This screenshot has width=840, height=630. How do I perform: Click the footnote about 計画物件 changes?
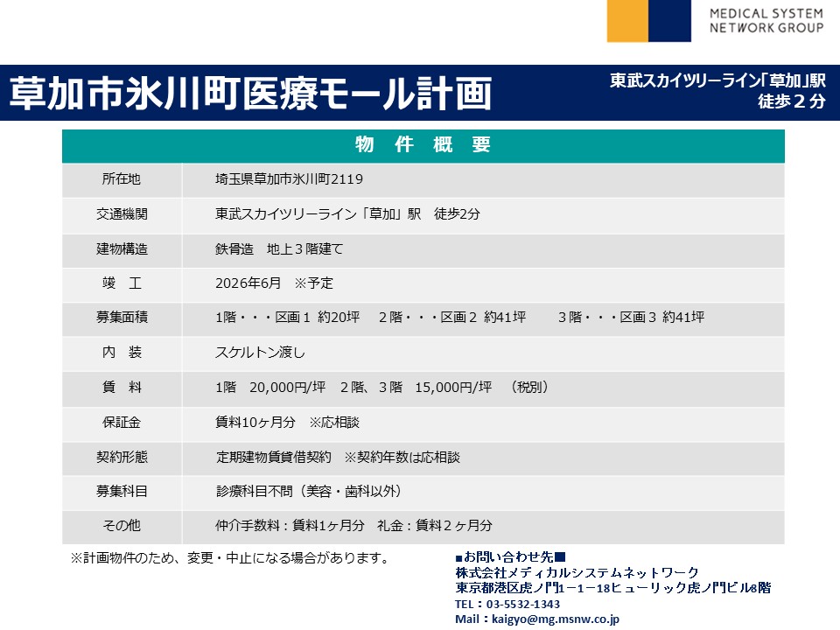point(229,557)
